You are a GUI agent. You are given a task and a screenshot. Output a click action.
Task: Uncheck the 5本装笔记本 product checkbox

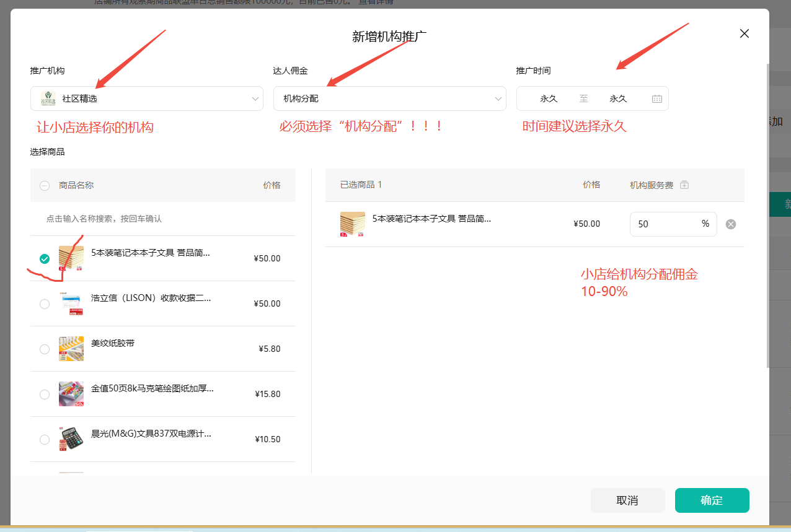point(45,259)
